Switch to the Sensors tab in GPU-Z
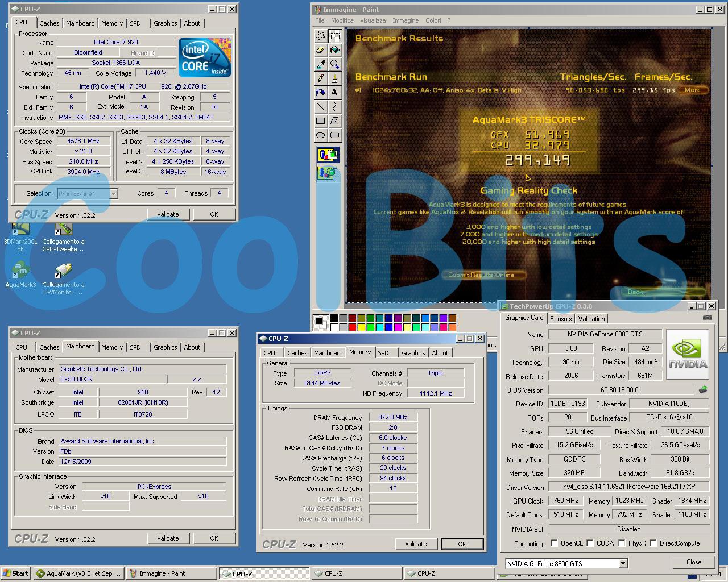This screenshot has width=728, height=582. pyautogui.click(x=561, y=319)
